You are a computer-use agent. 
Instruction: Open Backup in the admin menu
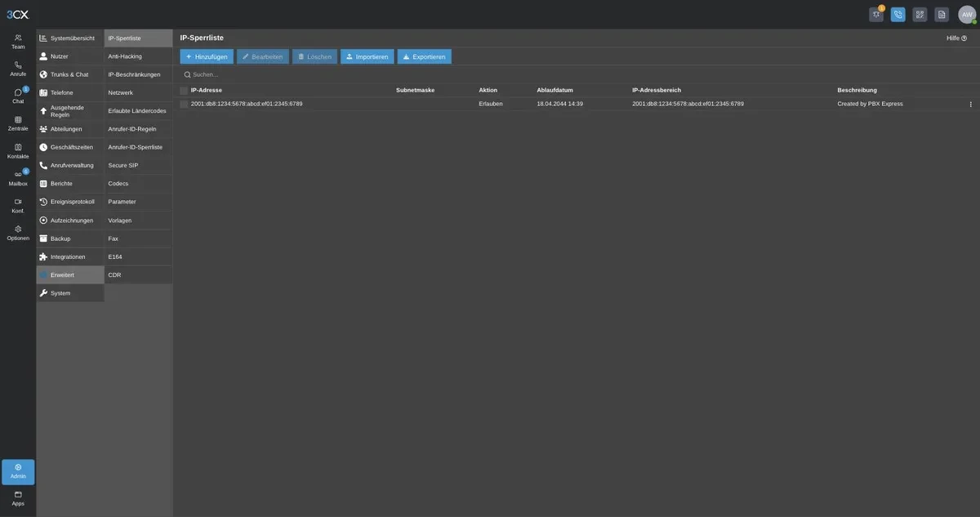click(70, 238)
